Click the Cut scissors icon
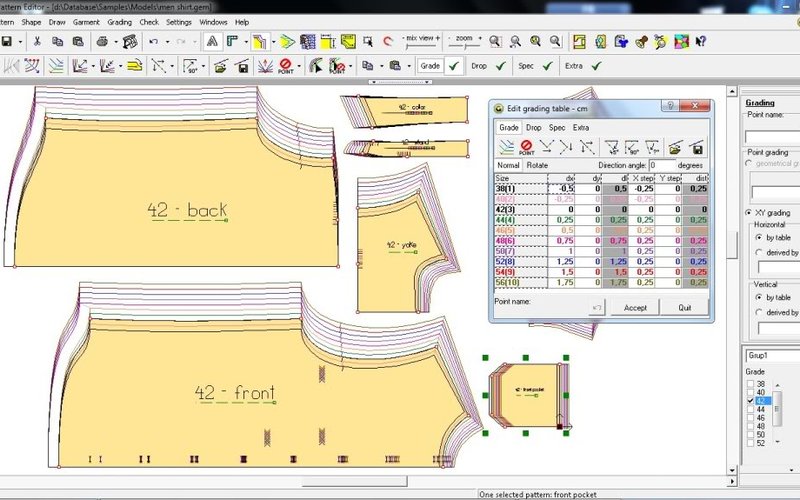The height and width of the screenshot is (500, 800). coord(37,42)
